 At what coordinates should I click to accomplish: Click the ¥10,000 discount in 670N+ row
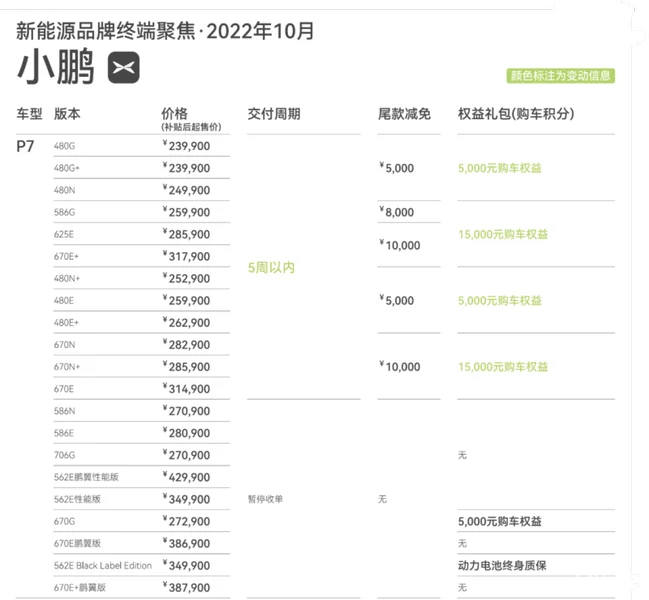400,366
